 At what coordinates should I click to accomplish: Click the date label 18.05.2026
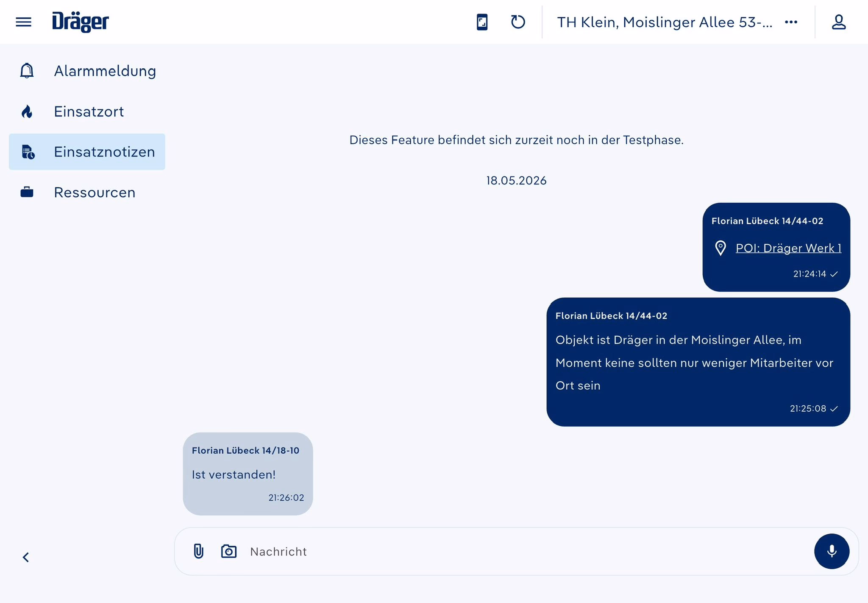point(516,181)
